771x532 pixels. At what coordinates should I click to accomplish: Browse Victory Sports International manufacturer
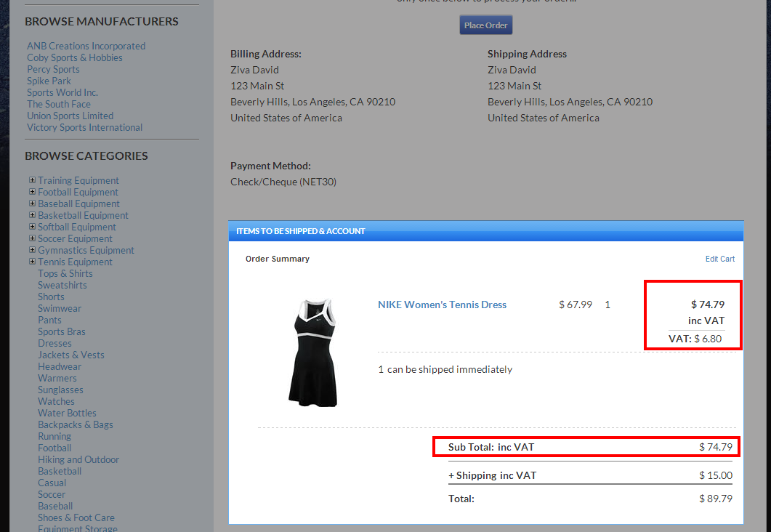coord(84,127)
